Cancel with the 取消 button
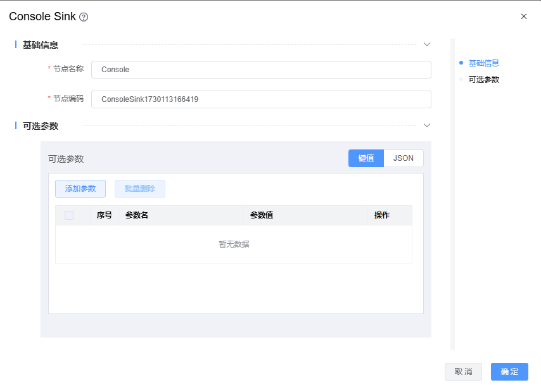 (x=463, y=372)
